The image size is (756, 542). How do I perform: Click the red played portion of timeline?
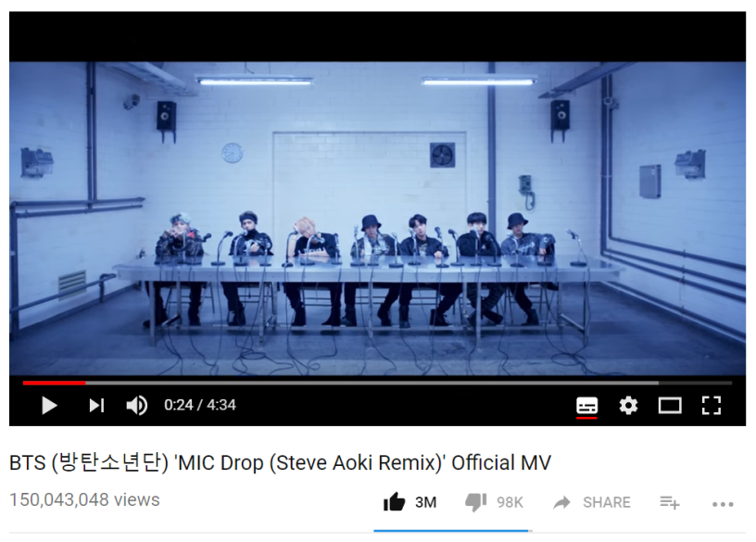[x=54, y=383]
